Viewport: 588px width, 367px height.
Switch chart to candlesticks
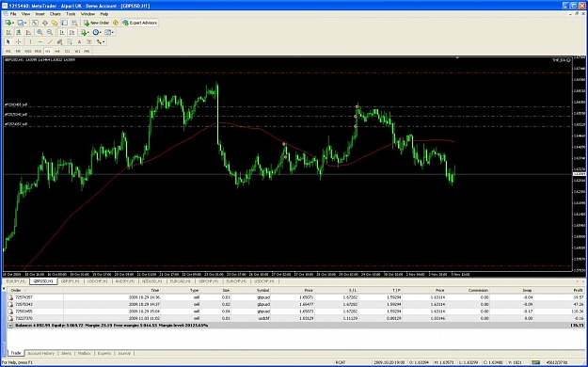pos(19,32)
